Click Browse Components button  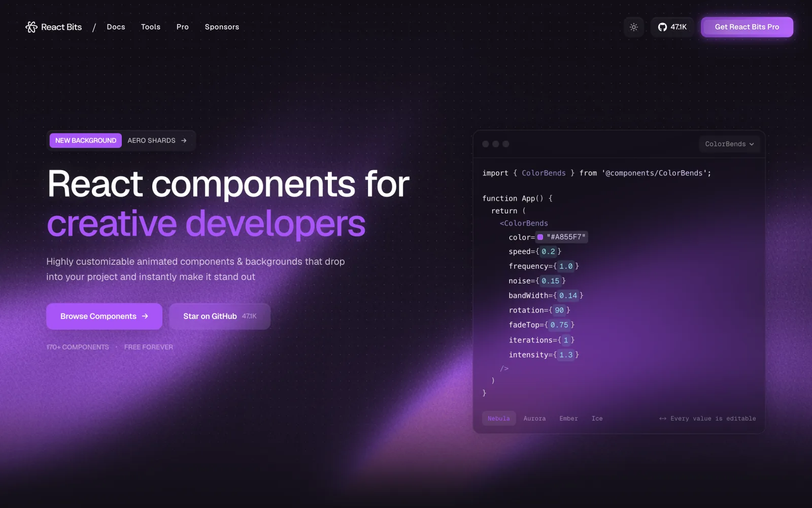[104, 316]
